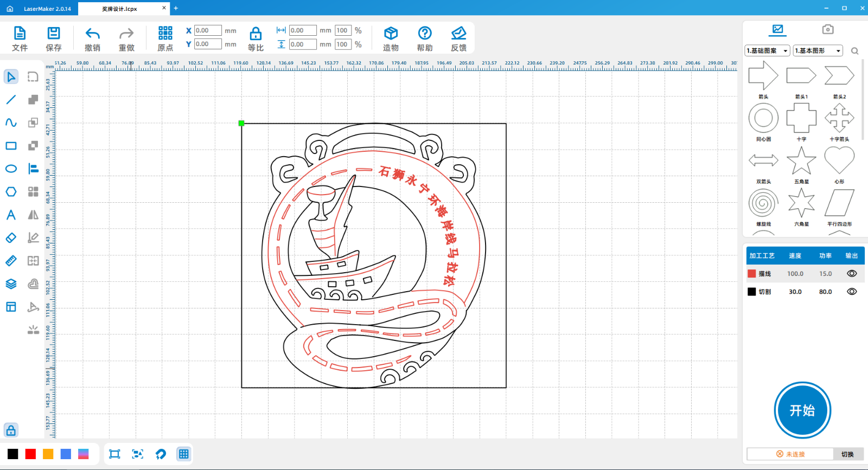
Task: Click the 切换 switch button
Action: pyautogui.click(x=847, y=454)
